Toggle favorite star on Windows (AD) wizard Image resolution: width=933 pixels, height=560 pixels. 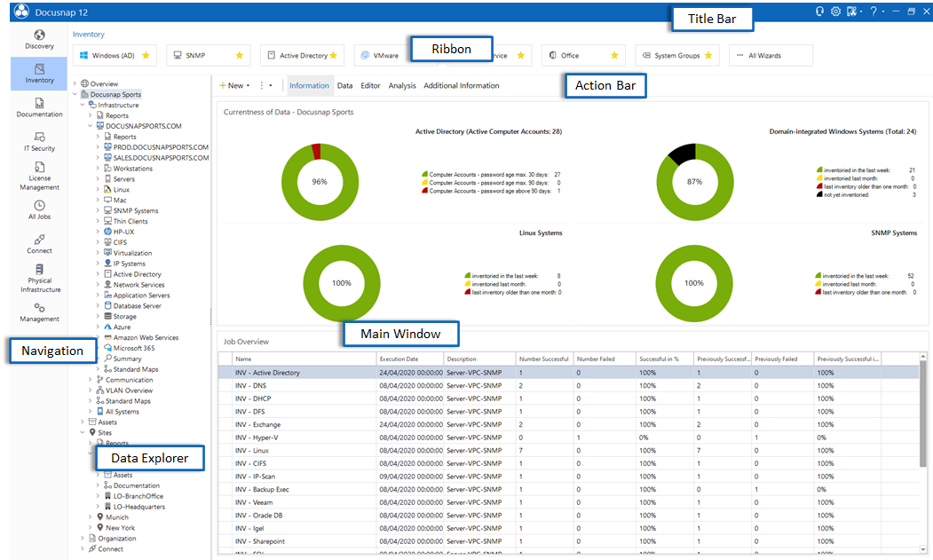[146, 55]
